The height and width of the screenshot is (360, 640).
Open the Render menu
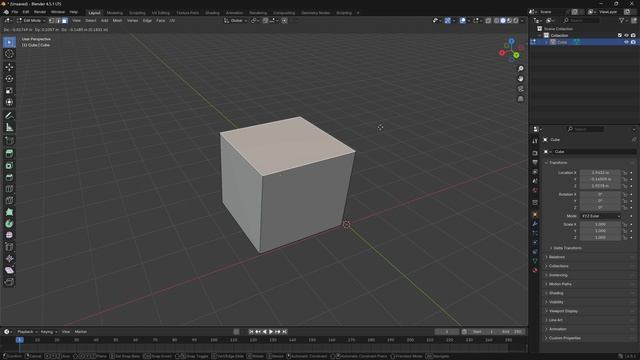40,12
